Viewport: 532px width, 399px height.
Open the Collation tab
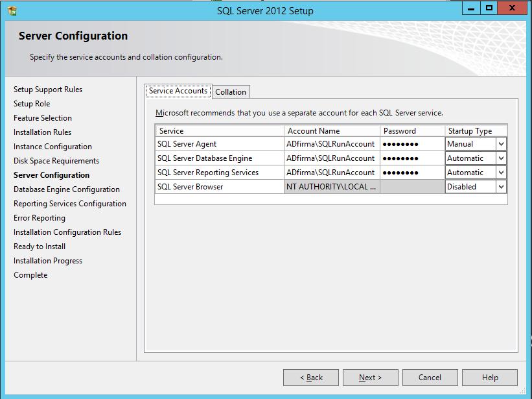[x=231, y=91]
